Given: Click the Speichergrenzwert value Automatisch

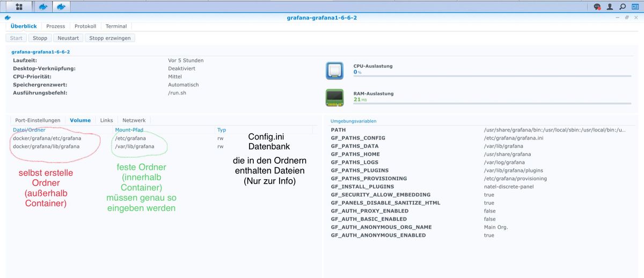Looking at the screenshot, I should [x=184, y=84].
